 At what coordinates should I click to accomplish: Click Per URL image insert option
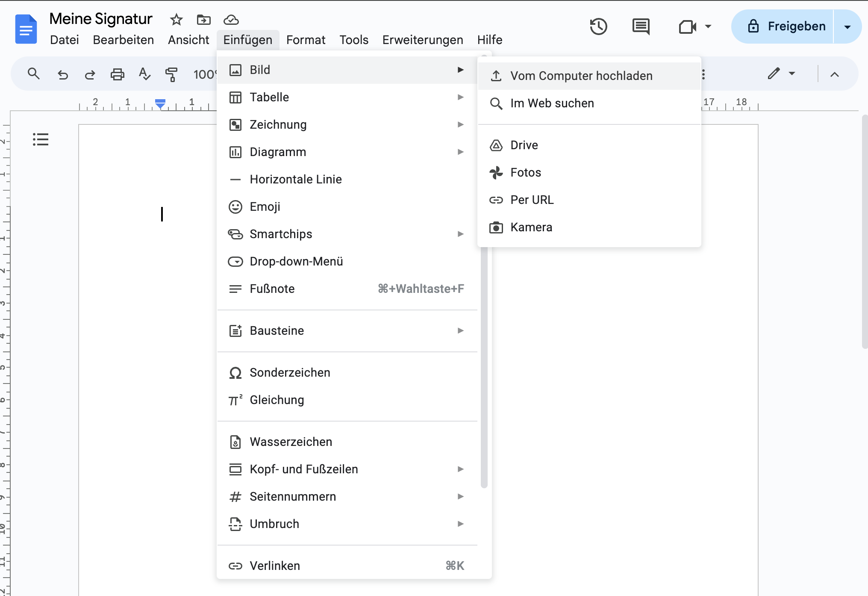click(532, 199)
